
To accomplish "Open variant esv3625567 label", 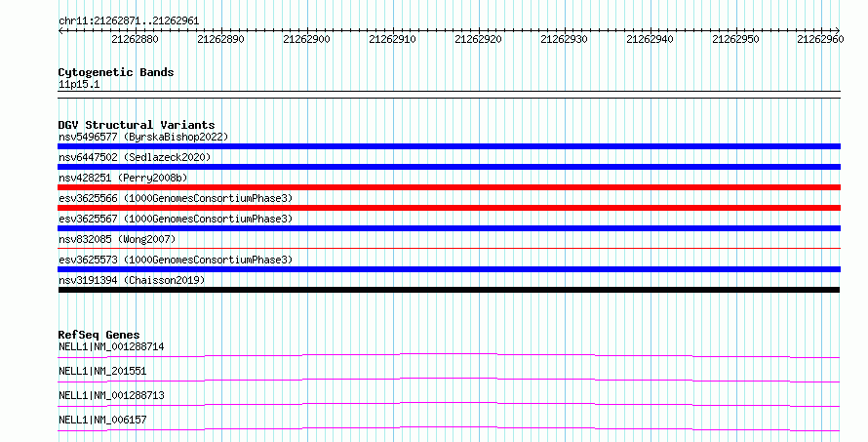I will click(175, 219).
